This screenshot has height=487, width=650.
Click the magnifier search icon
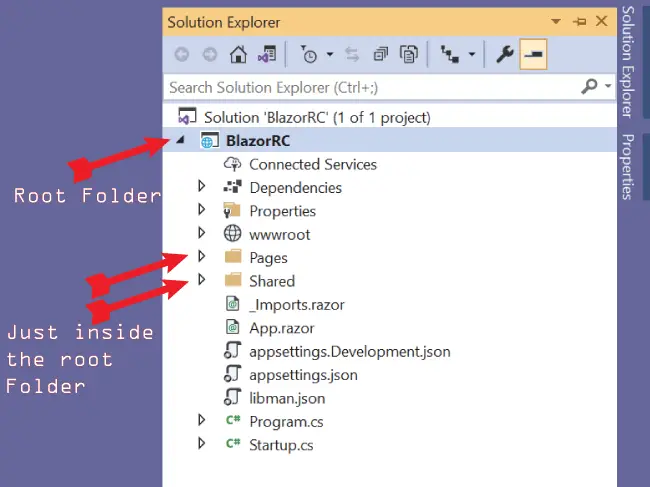pos(589,87)
